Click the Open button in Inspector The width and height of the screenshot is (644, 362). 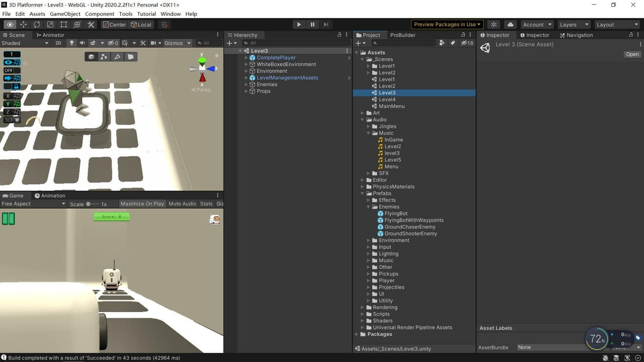coord(632,54)
